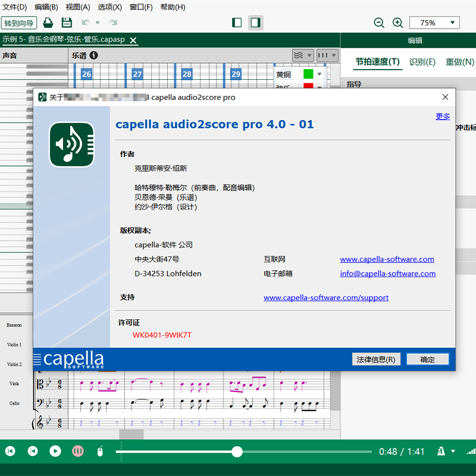The width and height of the screenshot is (476, 476).
Task: Close the 示例 5 capasp document tab
Action: (x=133, y=40)
